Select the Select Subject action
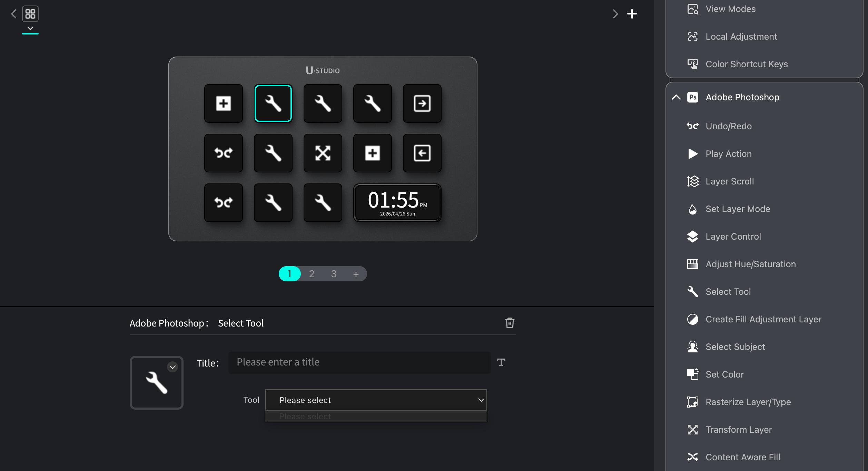The width and height of the screenshot is (868, 471). pyautogui.click(x=735, y=347)
